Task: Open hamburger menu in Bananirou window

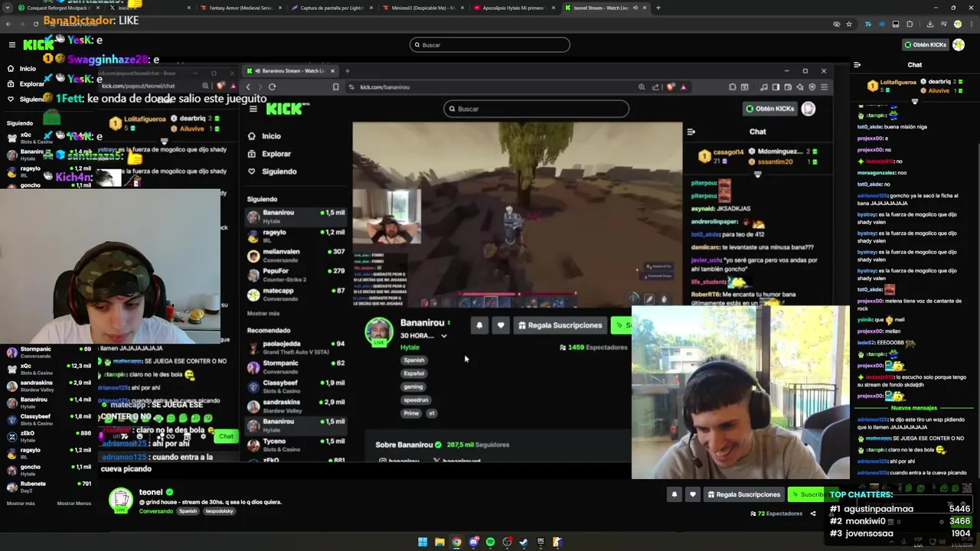Action: click(x=253, y=109)
